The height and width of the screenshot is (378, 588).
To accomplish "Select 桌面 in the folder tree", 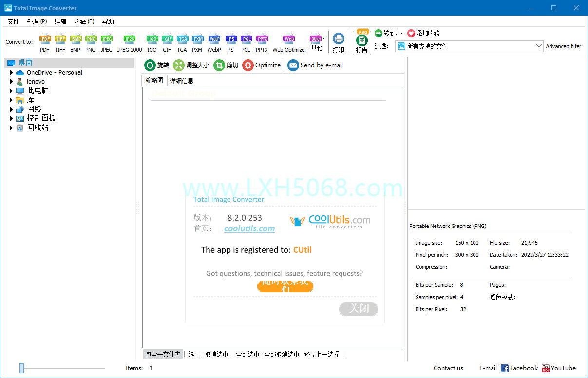I will click(x=25, y=63).
